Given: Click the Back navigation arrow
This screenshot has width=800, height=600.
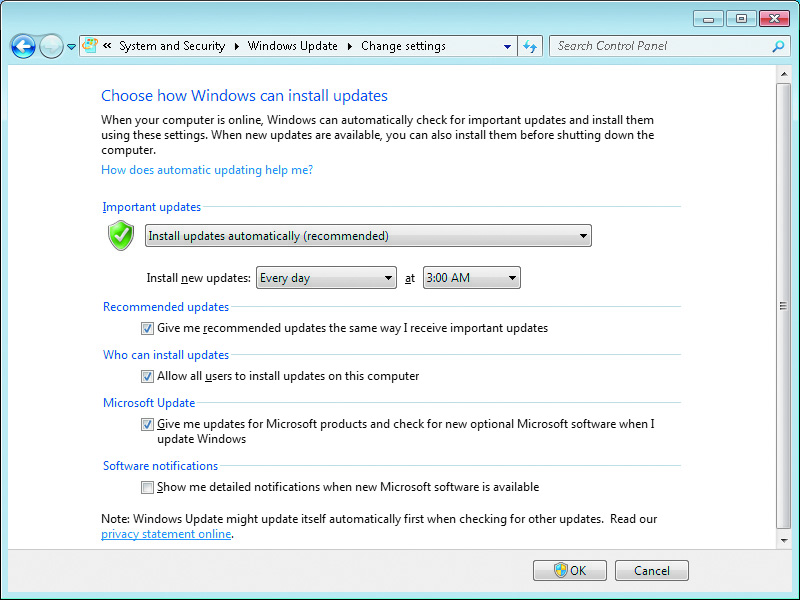Looking at the screenshot, I should [23, 47].
